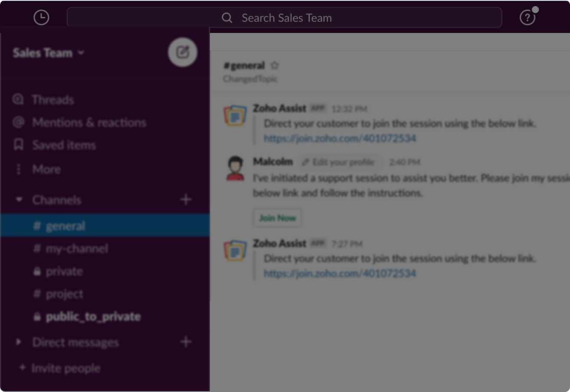Viewport: 570px width, 392px height.
Task: Add a new channel with the plus icon
Action: pyautogui.click(x=185, y=199)
